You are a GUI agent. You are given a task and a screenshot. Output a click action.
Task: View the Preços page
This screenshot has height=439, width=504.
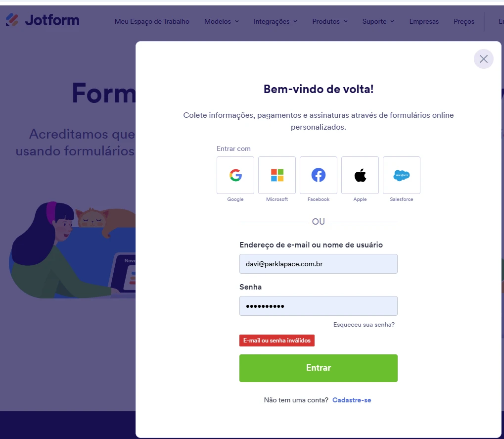tap(463, 21)
